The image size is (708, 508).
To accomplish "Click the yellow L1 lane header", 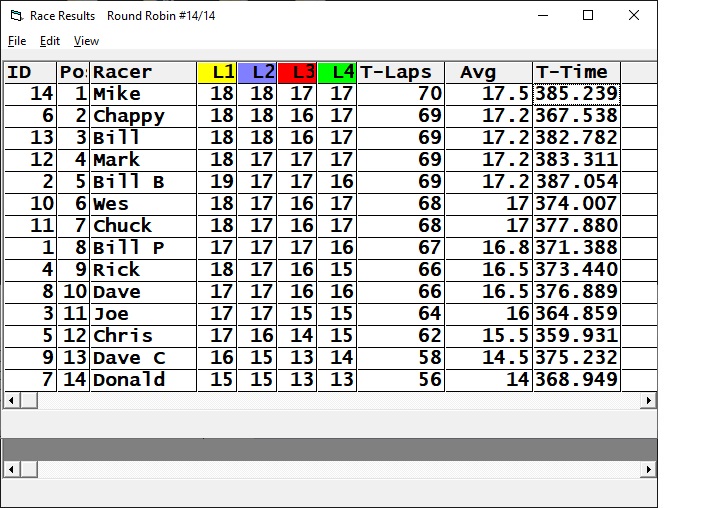I will tap(217, 72).
